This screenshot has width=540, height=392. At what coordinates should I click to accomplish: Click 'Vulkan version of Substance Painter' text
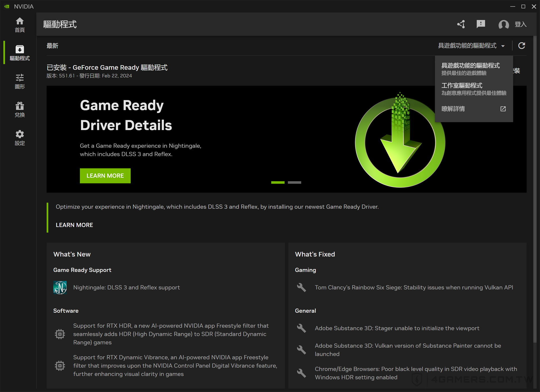point(408,350)
